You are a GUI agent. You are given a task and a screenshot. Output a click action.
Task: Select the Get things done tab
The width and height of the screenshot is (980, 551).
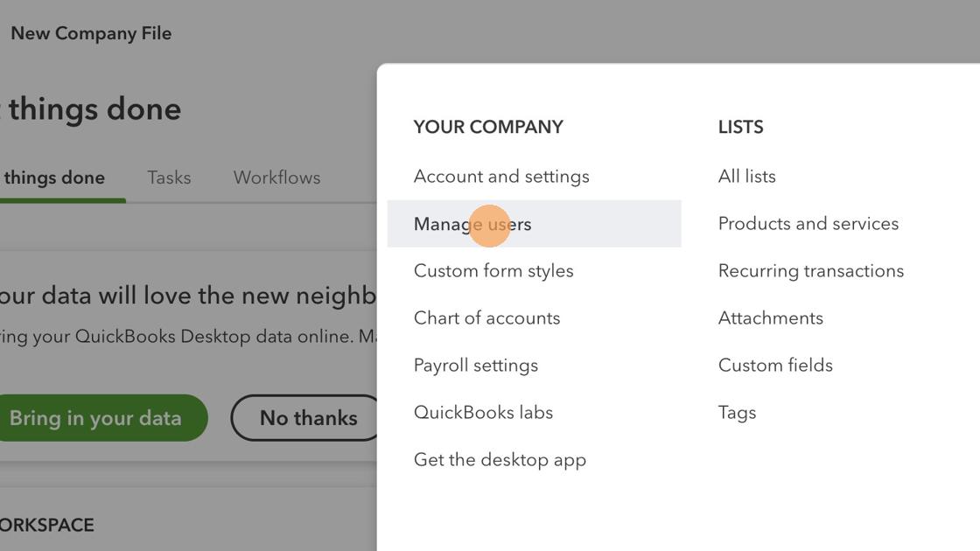(x=54, y=178)
